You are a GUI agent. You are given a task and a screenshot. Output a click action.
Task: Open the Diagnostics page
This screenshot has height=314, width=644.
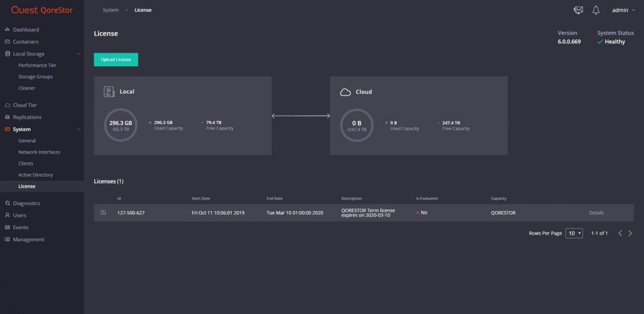coord(26,203)
